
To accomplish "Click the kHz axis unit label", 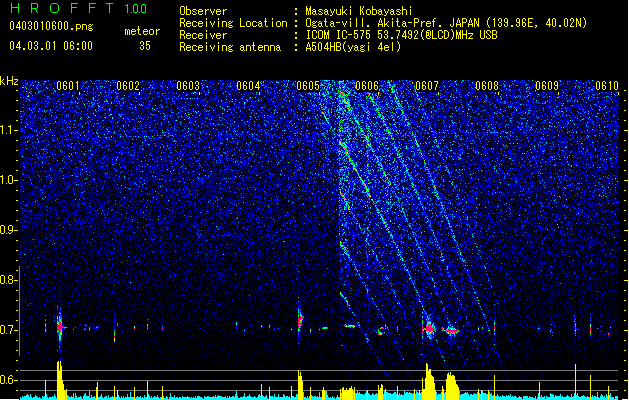I will point(9,81).
